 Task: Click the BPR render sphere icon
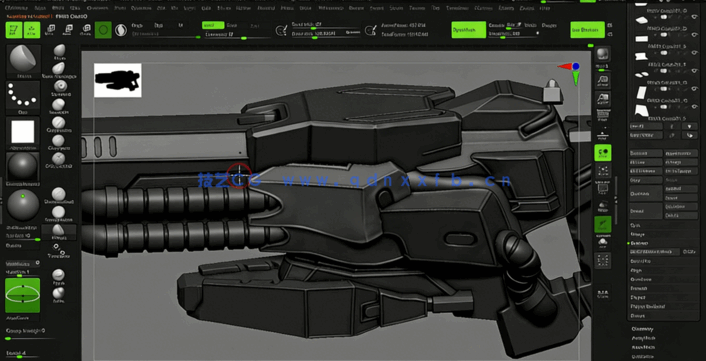click(x=602, y=54)
